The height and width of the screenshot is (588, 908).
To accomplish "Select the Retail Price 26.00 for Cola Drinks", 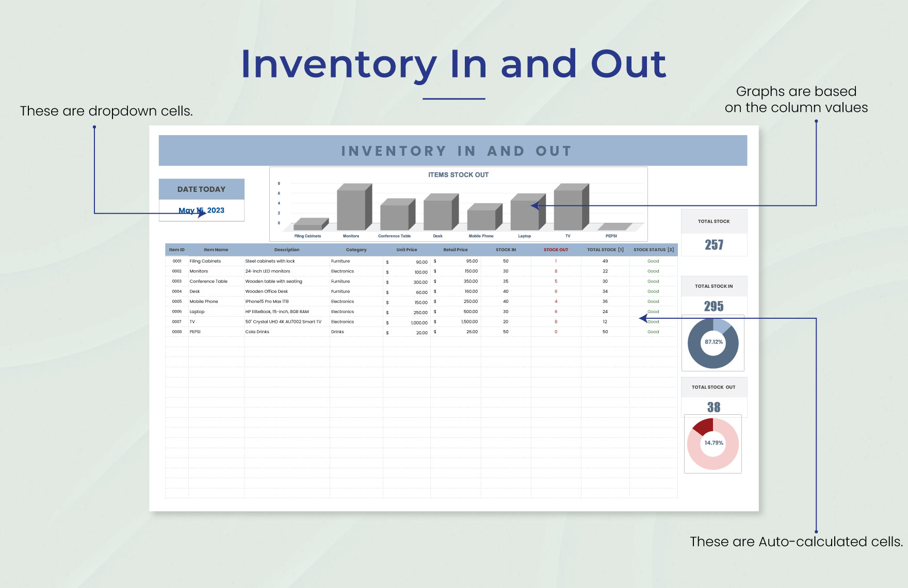I will coord(457,332).
